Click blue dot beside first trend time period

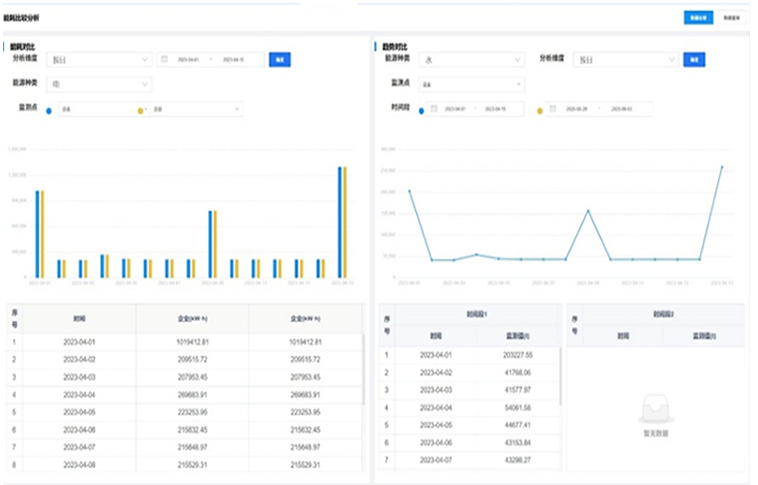(423, 109)
